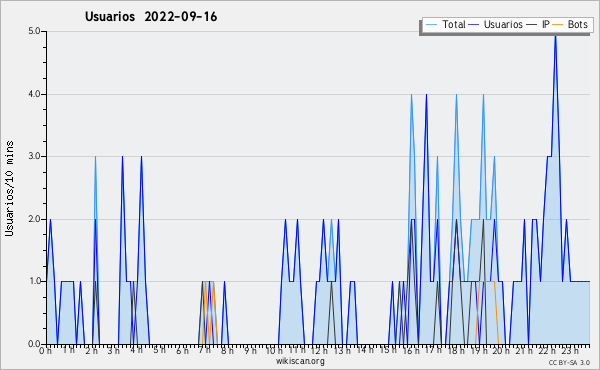
Task: Click the '12 h' x-axis label
Action: [x=318, y=351]
